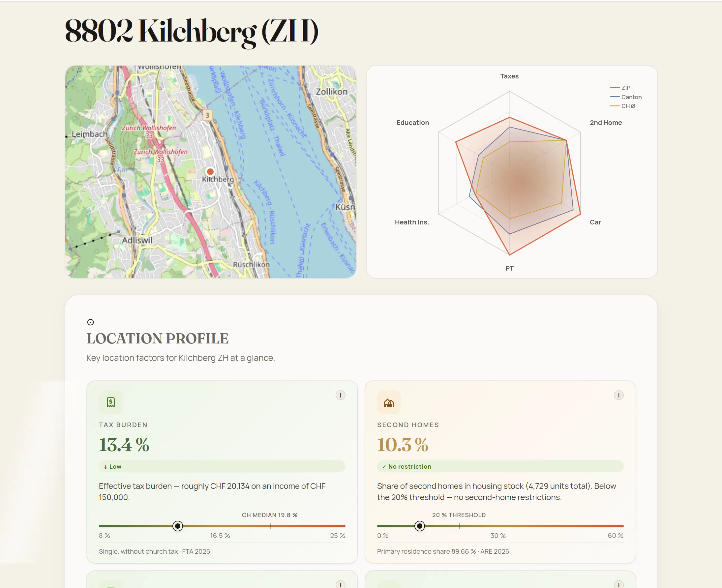Click 'Single, without church tax · FTA 2025' footnote
Screen dimensions: 722x588
pyautogui.click(x=154, y=551)
